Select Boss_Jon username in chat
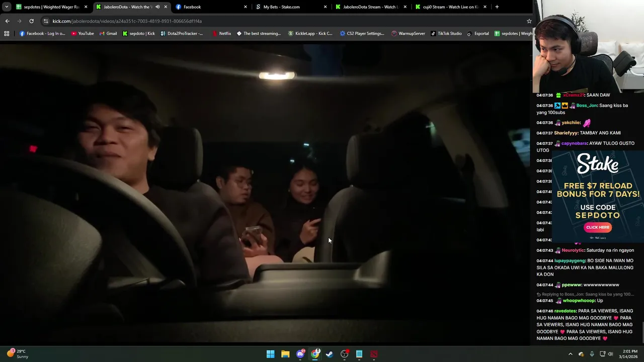This screenshot has width=644, height=362. pyautogui.click(x=587, y=106)
